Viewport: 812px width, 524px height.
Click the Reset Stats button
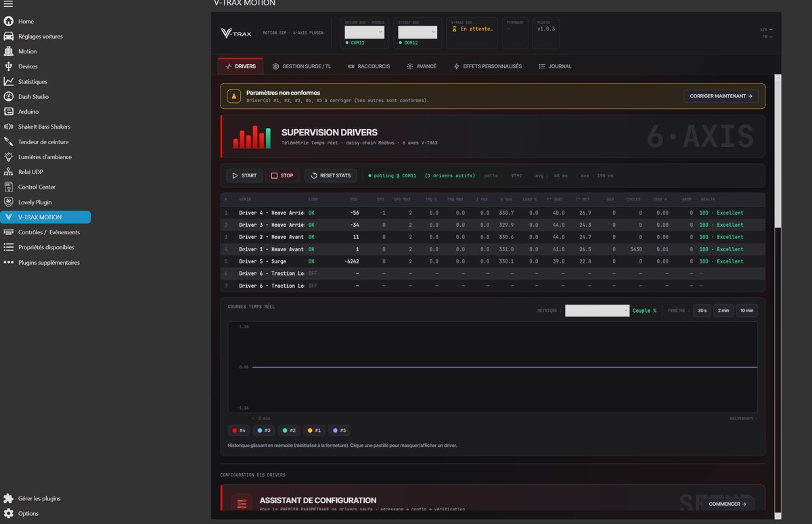331,175
